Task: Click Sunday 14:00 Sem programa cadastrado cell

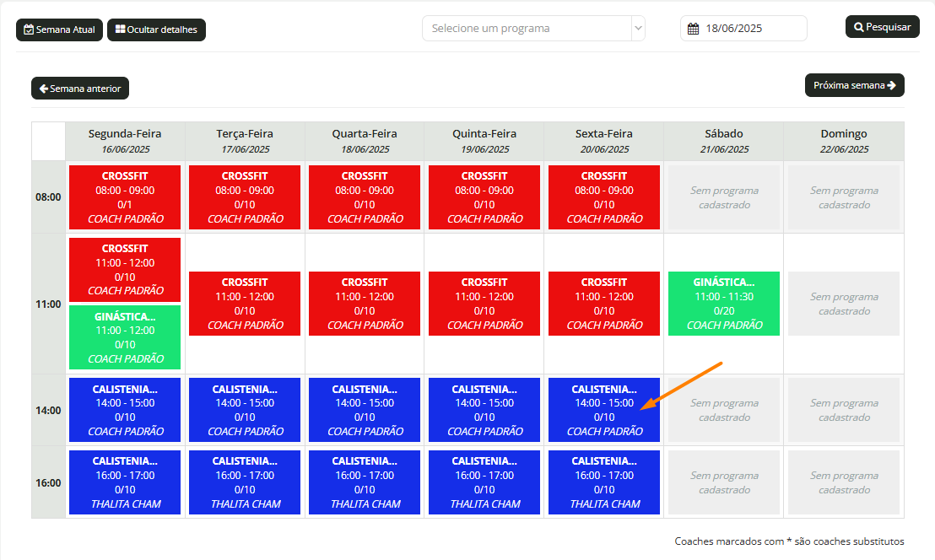Action: pos(844,410)
